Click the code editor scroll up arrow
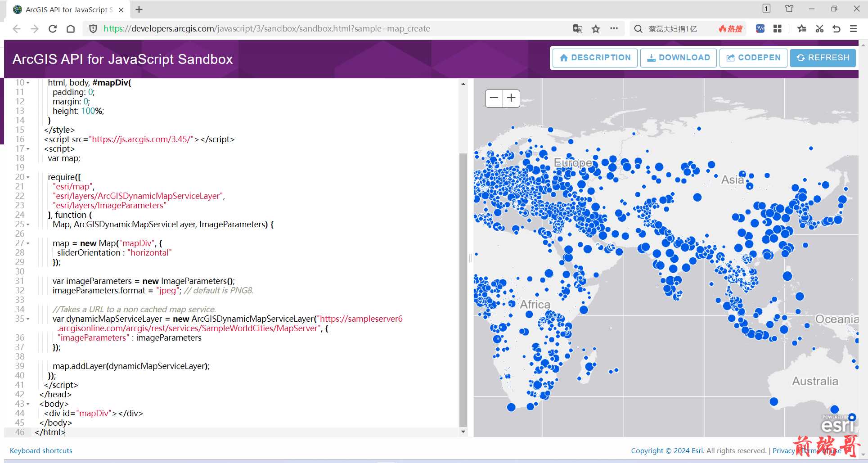868x463 pixels. tap(463, 84)
